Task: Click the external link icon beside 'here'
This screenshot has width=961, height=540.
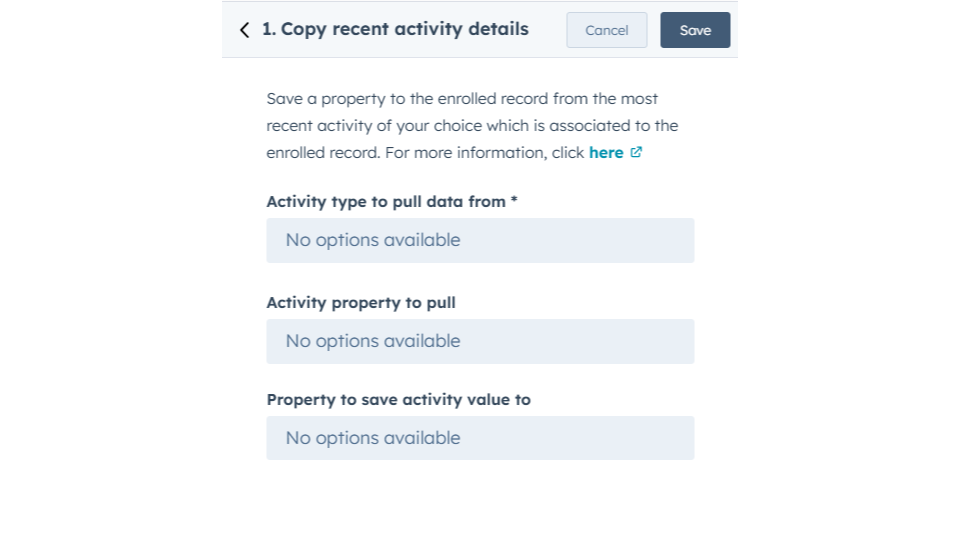Action: pos(636,153)
